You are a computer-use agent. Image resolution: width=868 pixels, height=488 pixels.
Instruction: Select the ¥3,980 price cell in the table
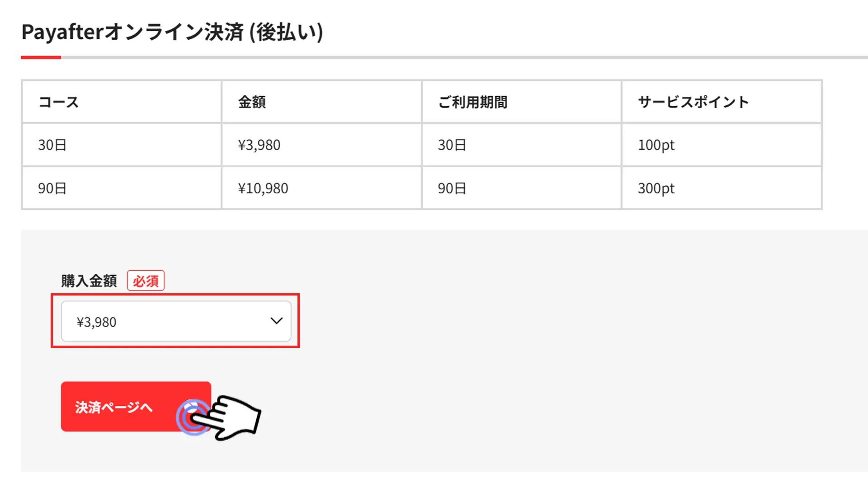[x=321, y=145]
